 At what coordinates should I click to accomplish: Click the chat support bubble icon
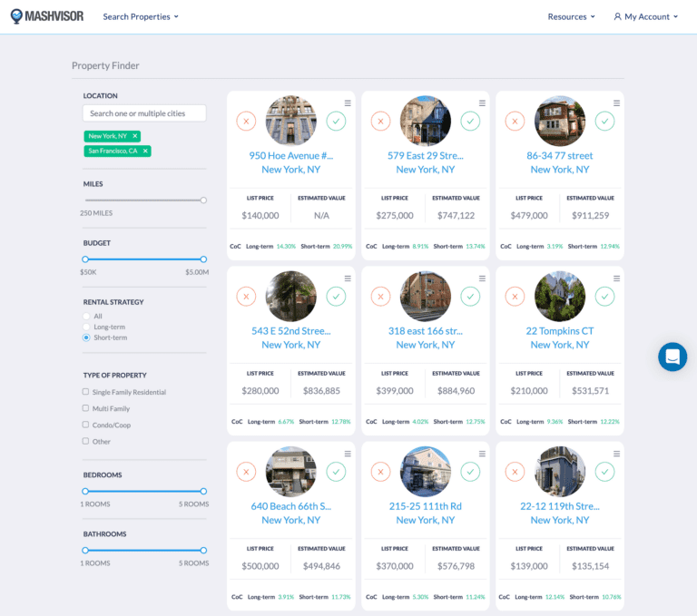[672, 357]
